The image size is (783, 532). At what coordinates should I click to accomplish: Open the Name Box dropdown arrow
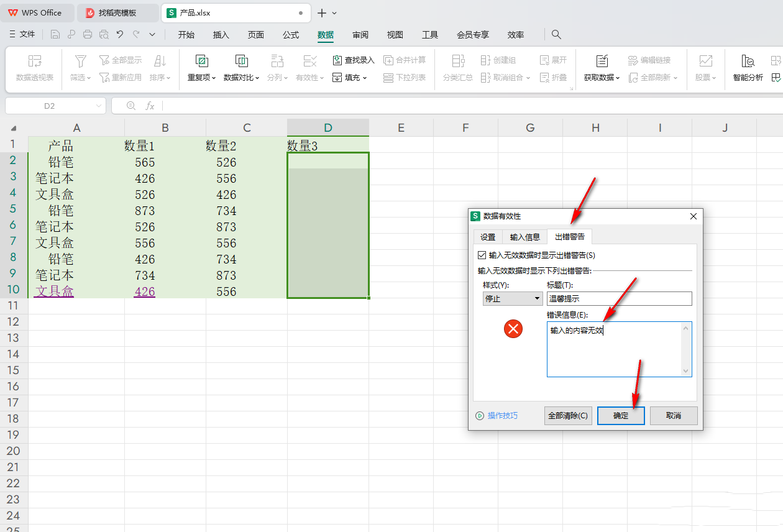tap(98, 106)
